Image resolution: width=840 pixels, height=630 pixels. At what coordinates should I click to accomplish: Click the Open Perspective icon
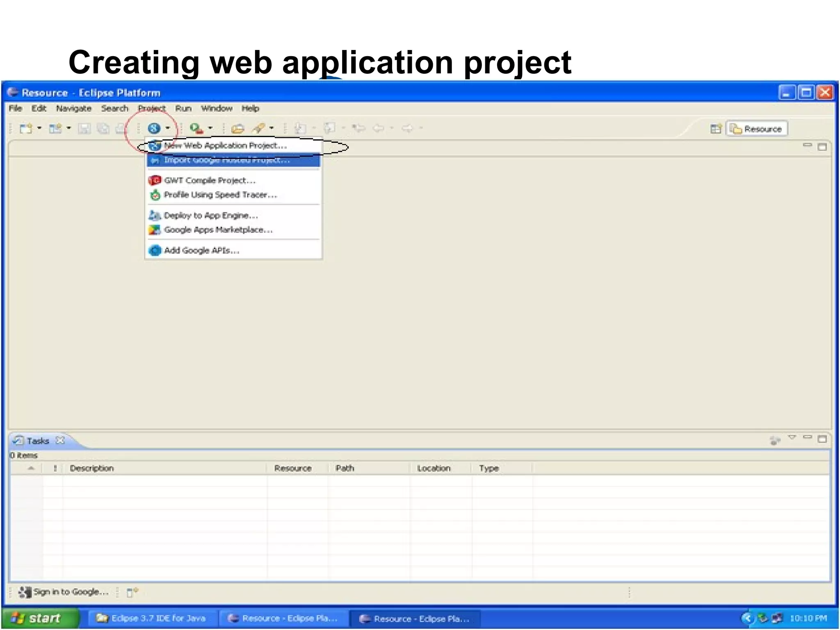[x=716, y=129]
